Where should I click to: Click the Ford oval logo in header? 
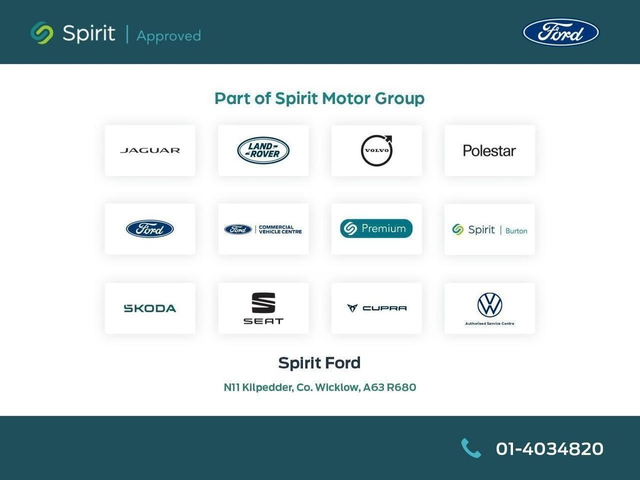pyautogui.click(x=561, y=32)
